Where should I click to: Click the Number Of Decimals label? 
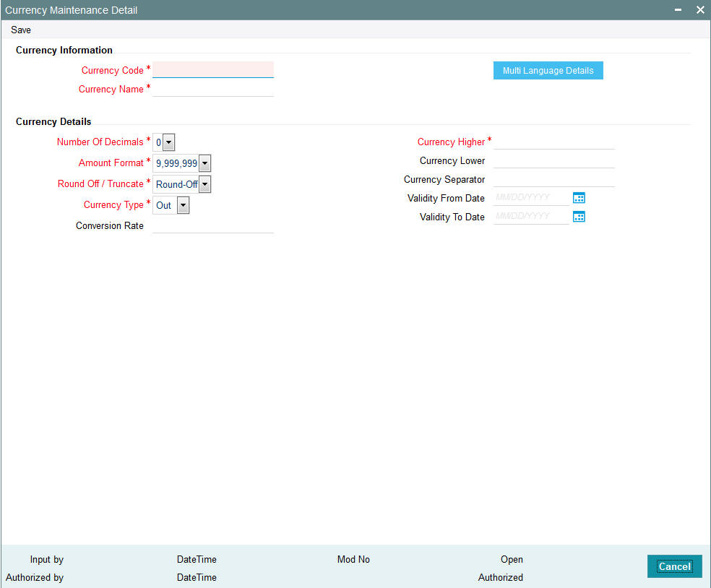pos(100,142)
